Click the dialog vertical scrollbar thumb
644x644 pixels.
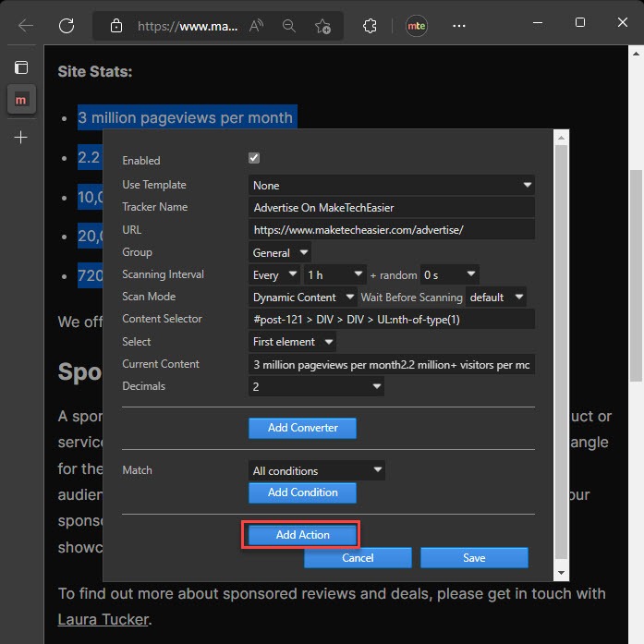[x=561, y=352]
